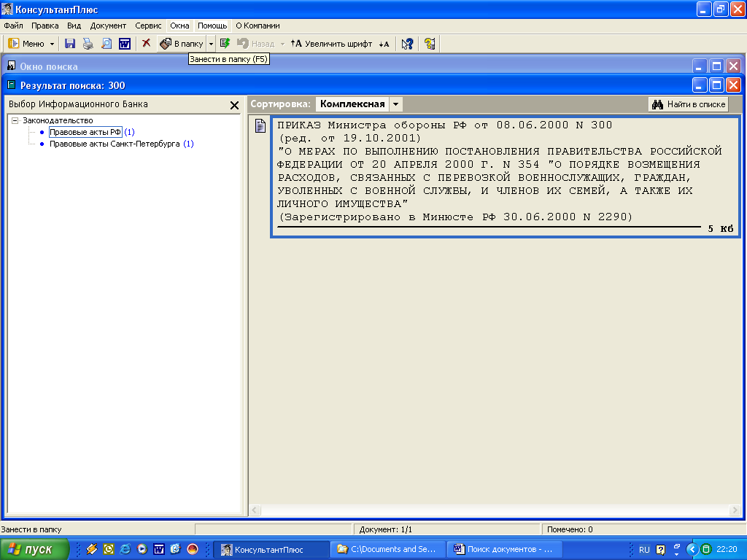Open the Комплексная sorting dropdown
747x560 pixels.
(395, 104)
